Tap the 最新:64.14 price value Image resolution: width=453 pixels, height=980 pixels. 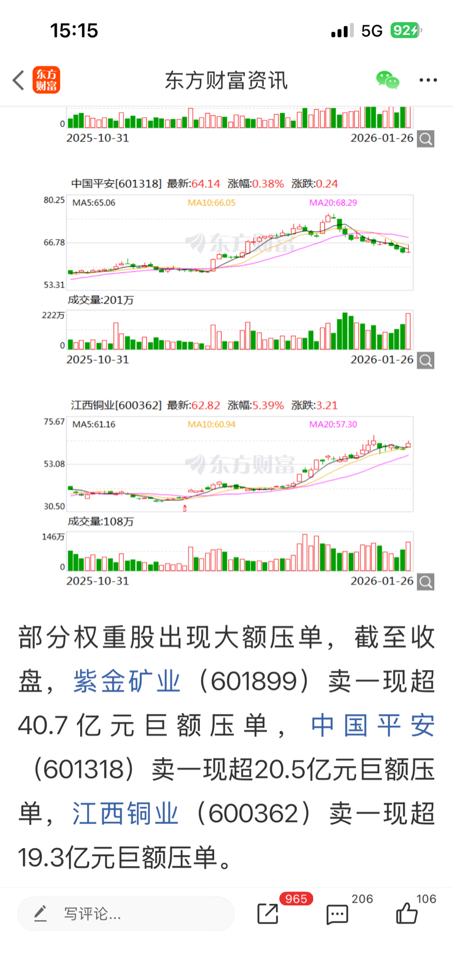(x=193, y=184)
